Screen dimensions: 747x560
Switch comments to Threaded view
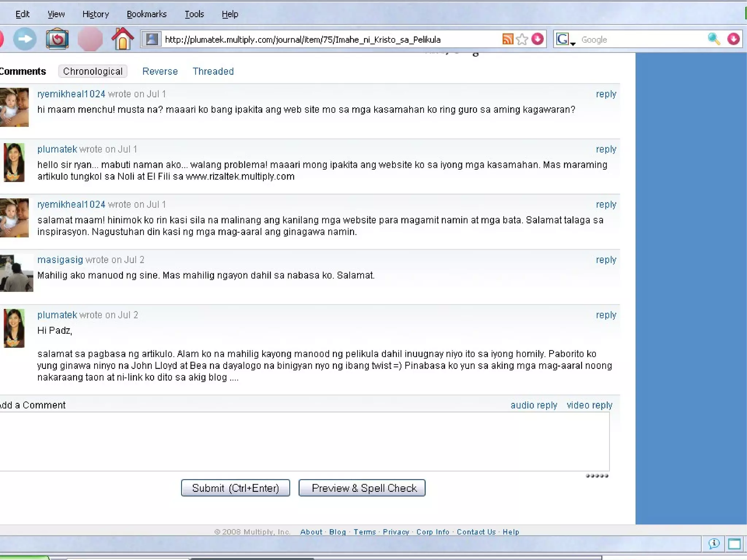point(213,71)
